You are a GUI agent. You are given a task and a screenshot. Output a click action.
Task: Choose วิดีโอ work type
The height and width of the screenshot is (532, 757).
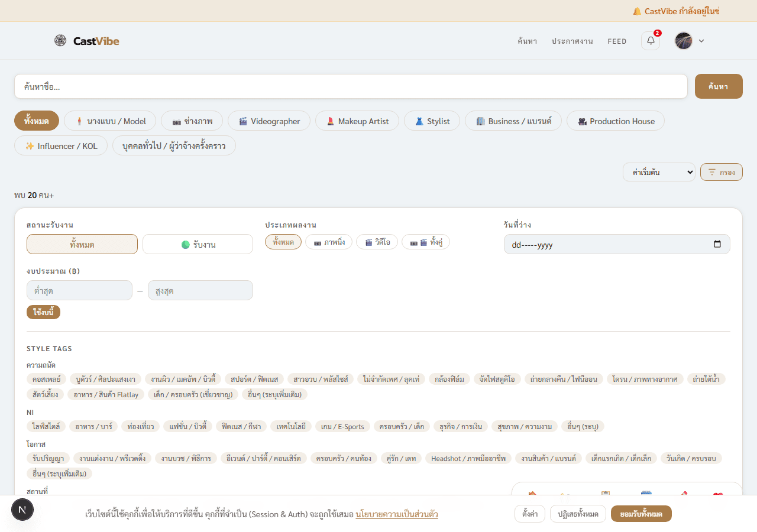377,242
